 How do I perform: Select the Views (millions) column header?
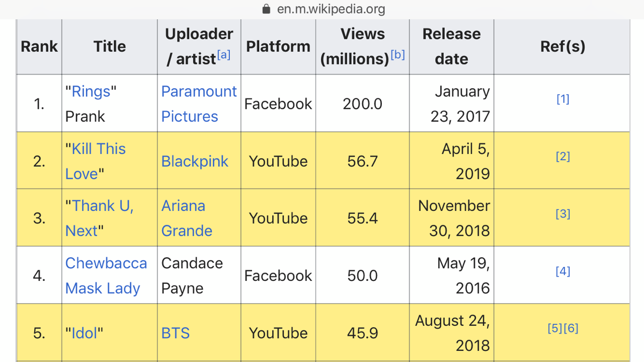(x=362, y=46)
